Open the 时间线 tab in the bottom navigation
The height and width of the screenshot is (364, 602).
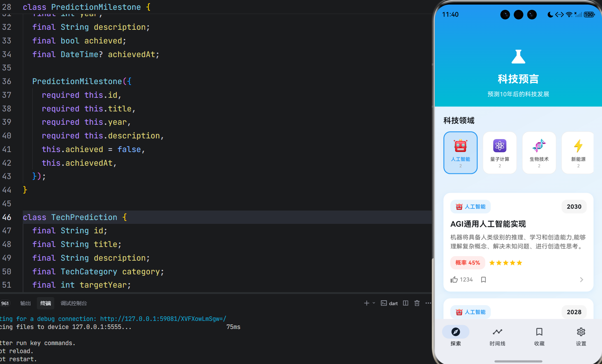coord(498,336)
